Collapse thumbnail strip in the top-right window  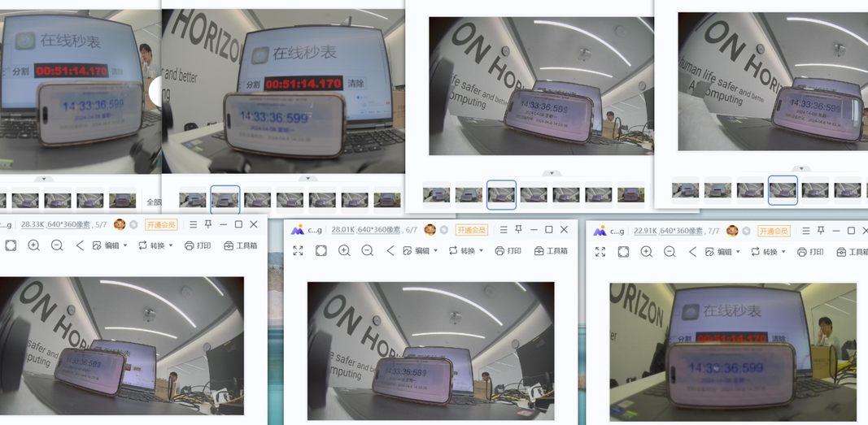click(x=800, y=169)
